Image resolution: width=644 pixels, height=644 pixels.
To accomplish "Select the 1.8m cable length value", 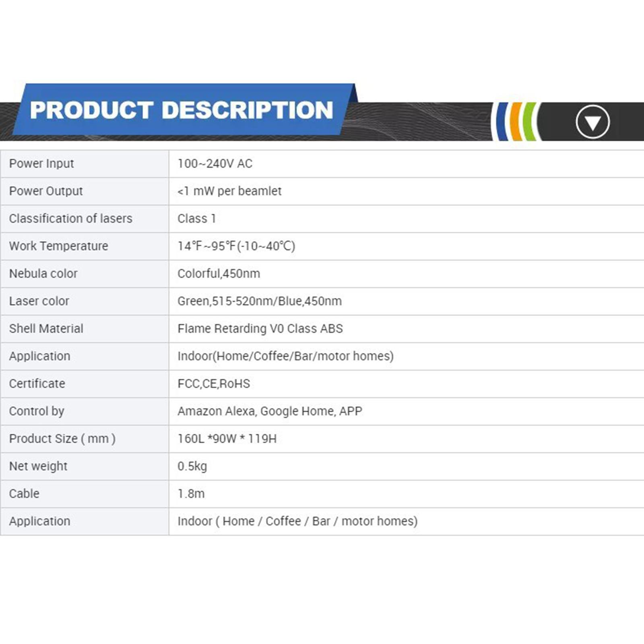I will (191, 493).
